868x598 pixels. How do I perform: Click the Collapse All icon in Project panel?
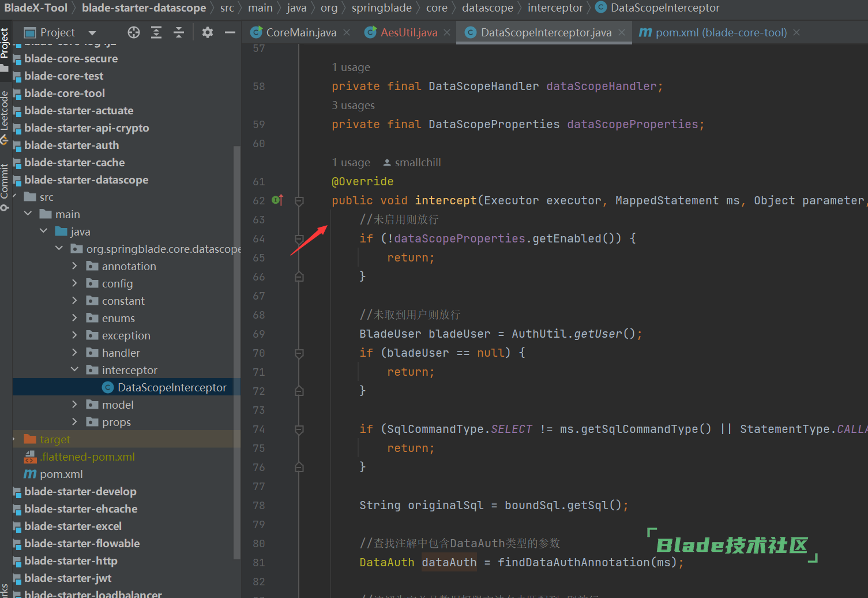179,32
